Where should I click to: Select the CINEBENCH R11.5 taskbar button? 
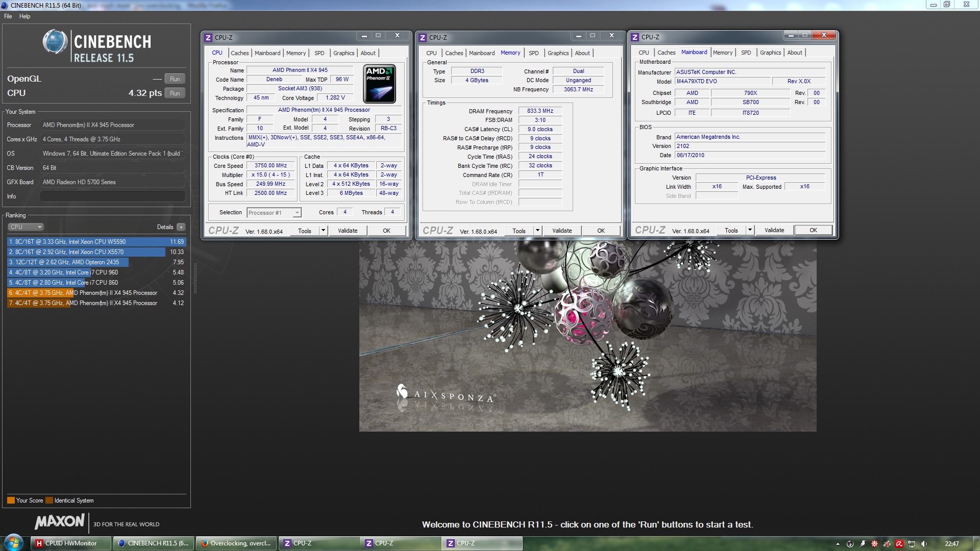coord(154,543)
